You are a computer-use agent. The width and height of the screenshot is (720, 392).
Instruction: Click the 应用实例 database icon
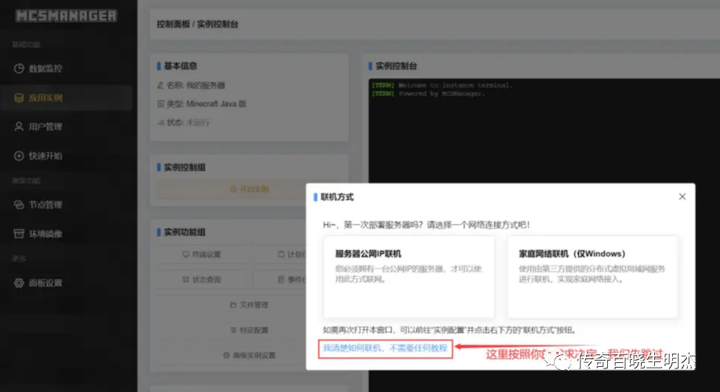click(19, 98)
